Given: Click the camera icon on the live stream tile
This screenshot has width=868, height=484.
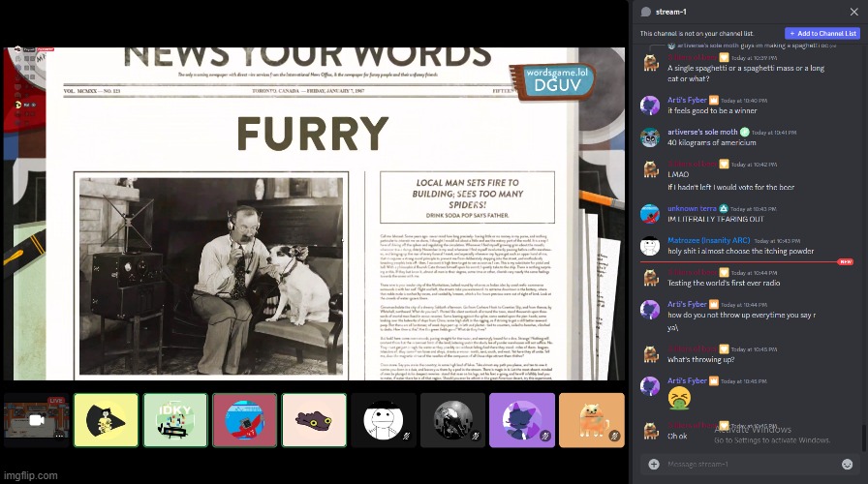Looking at the screenshot, I should coord(37,420).
